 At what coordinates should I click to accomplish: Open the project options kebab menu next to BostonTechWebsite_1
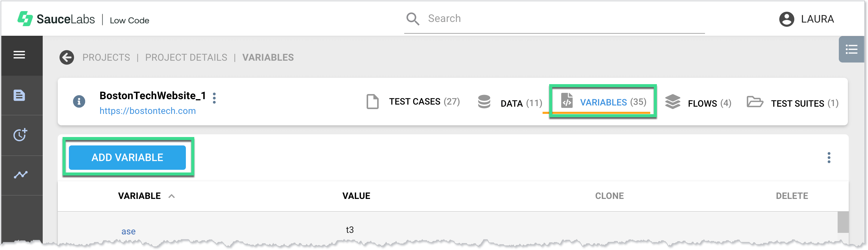[214, 99]
